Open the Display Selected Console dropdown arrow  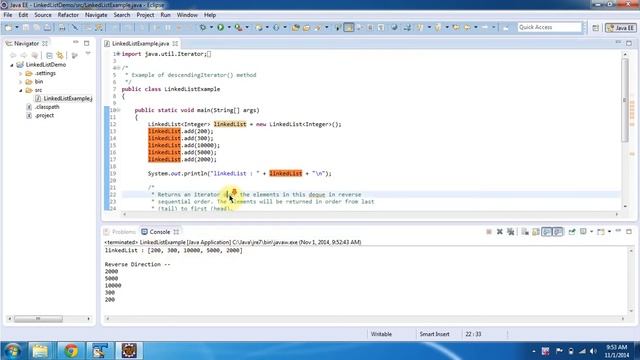[591, 231]
